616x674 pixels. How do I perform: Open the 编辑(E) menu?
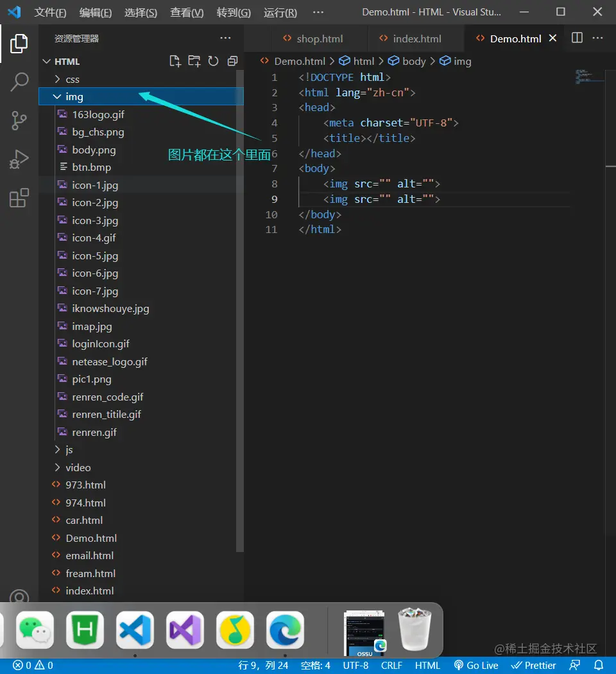pyautogui.click(x=96, y=12)
